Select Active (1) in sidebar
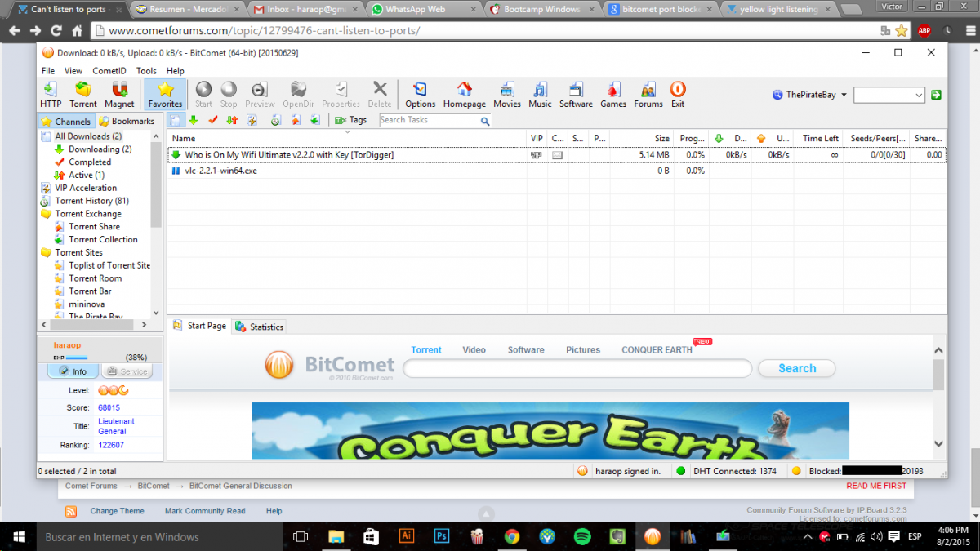Screen dimensions: 980x551 [86, 175]
